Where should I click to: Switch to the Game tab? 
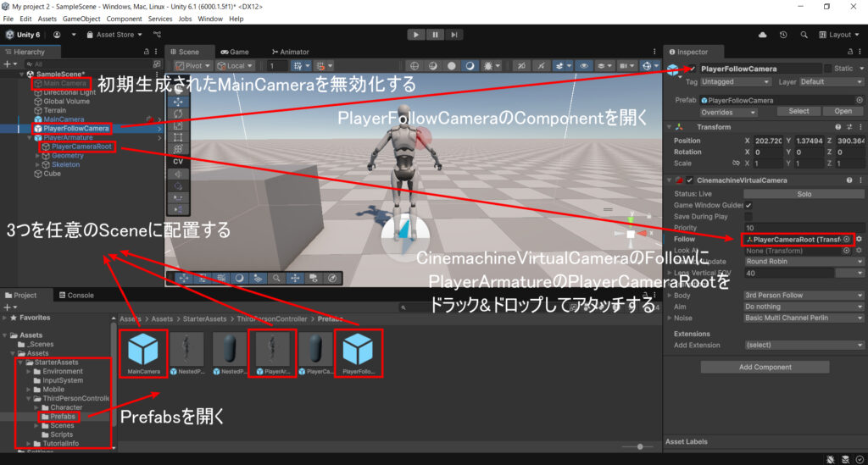(x=234, y=52)
